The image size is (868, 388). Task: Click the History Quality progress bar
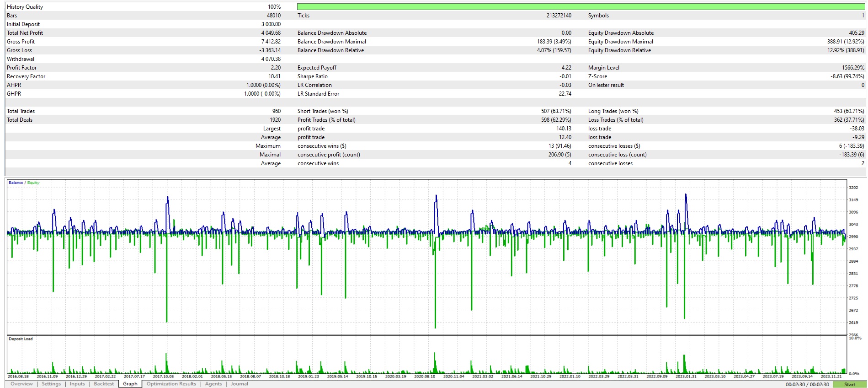[x=581, y=7]
